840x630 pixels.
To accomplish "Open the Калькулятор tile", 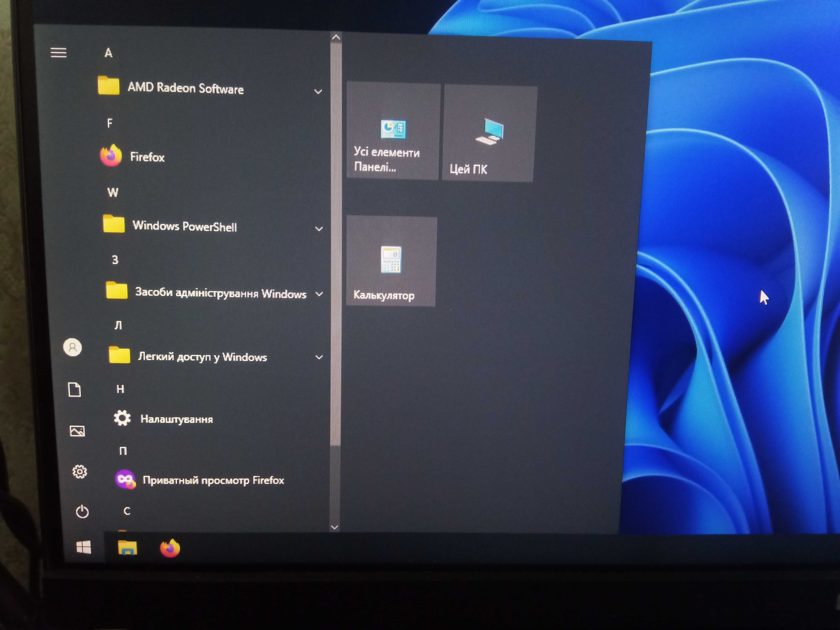I will tap(391, 261).
